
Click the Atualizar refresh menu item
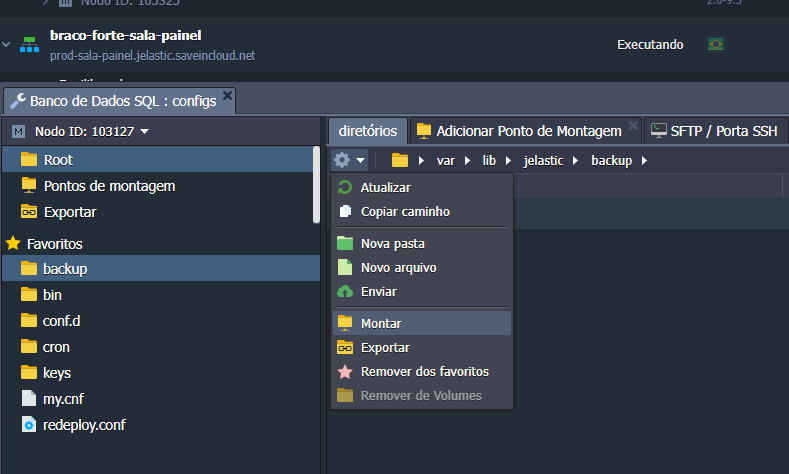pos(385,187)
